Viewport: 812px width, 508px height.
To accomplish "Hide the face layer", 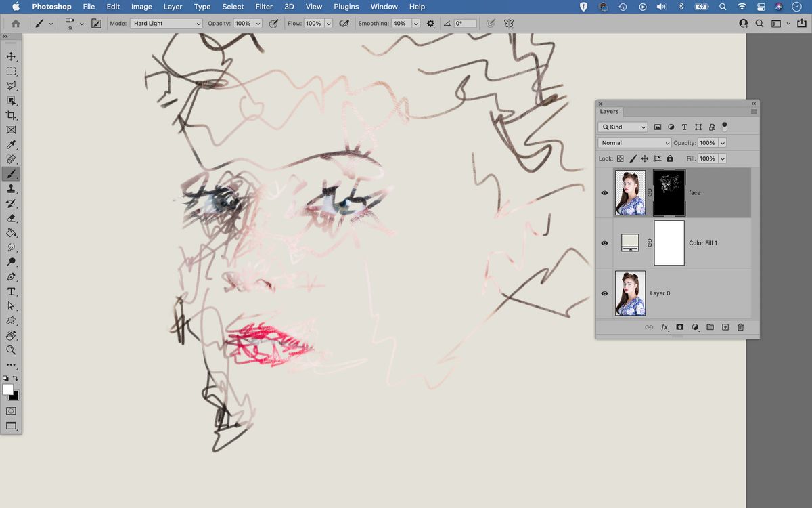I will tap(604, 192).
